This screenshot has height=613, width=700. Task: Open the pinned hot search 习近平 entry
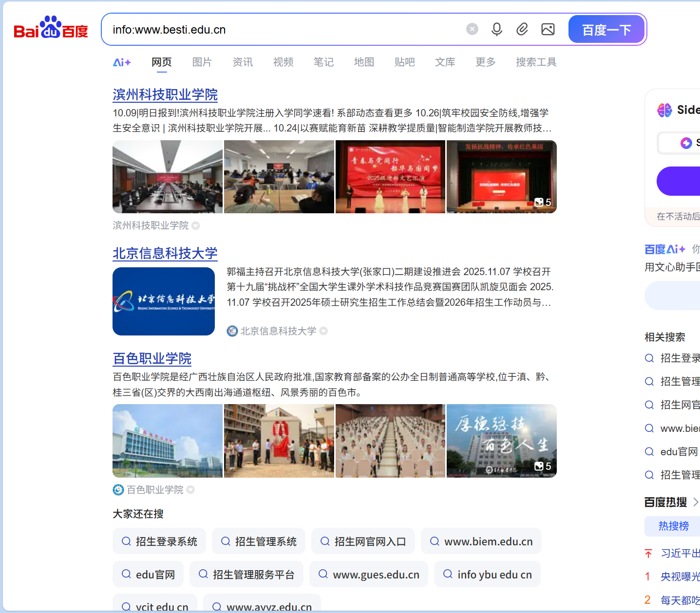[x=680, y=553]
